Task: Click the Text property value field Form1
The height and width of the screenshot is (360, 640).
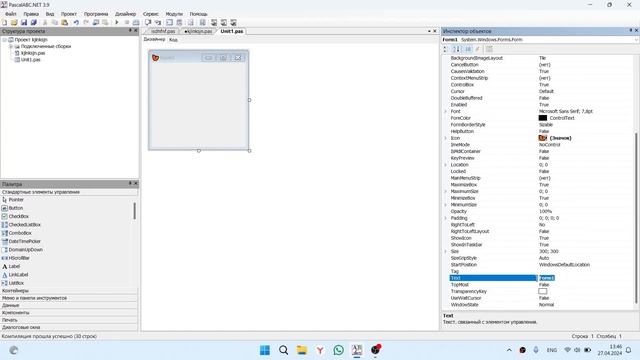Action: (x=586, y=278)
